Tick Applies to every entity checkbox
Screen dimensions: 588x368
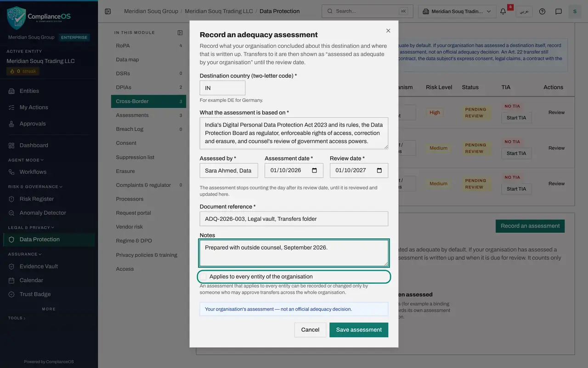pos(204,276)
